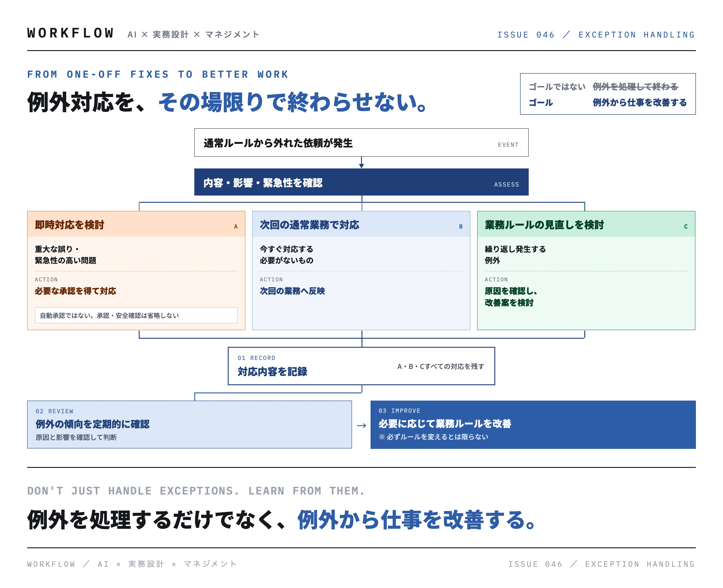
Task: Click the footer text 'WORKFLOW / AI × 実務設計 × マネジメント'
Action: tap(132, 564)
